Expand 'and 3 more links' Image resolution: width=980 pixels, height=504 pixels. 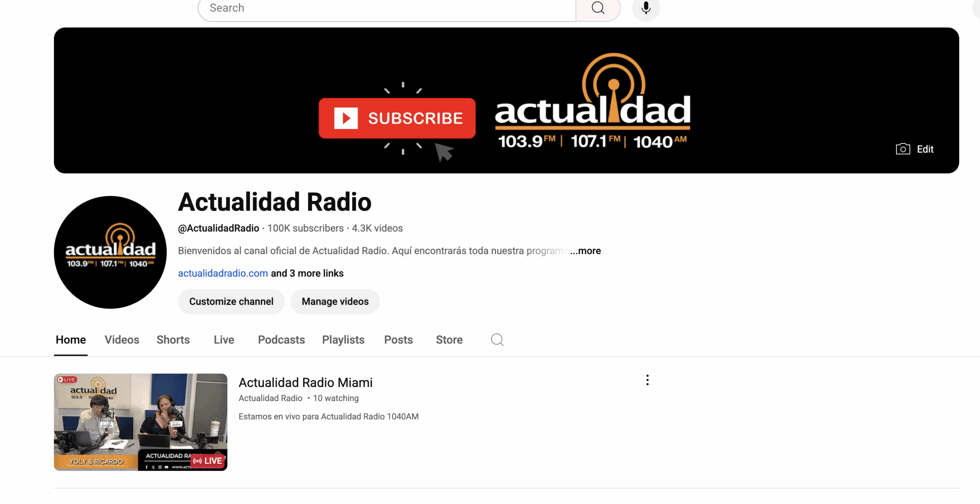click(307, 273)
